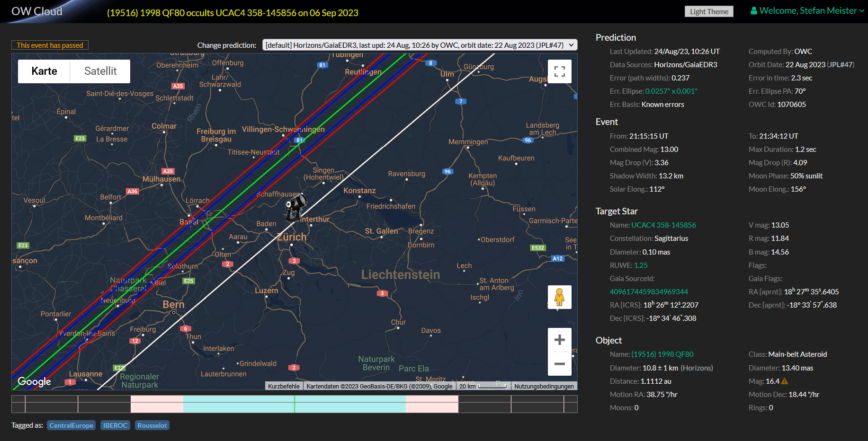Open Gaia SourceId 4096174459834969344 link
The height and width of the screenshot is (441, 868).
tap(649, 291)
